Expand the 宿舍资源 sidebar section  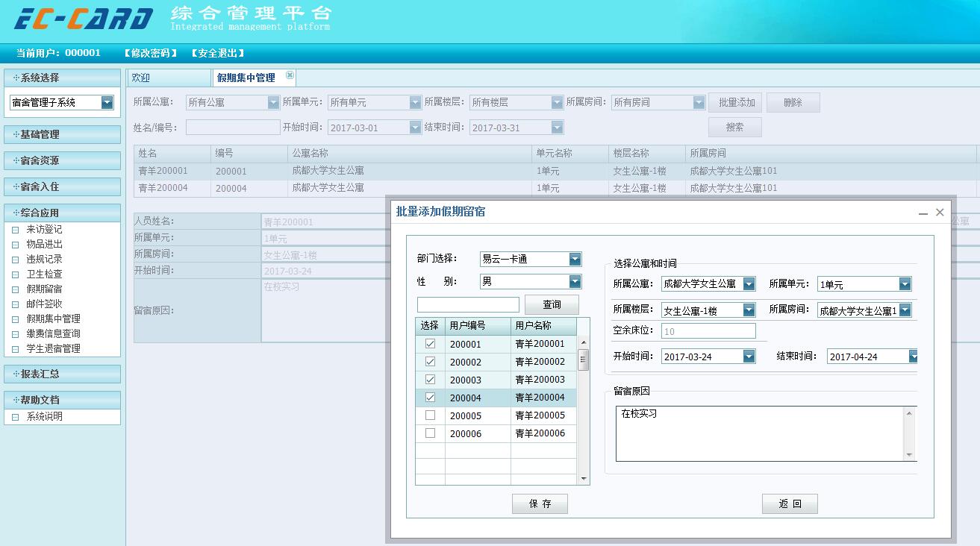(x=62, y=160)
